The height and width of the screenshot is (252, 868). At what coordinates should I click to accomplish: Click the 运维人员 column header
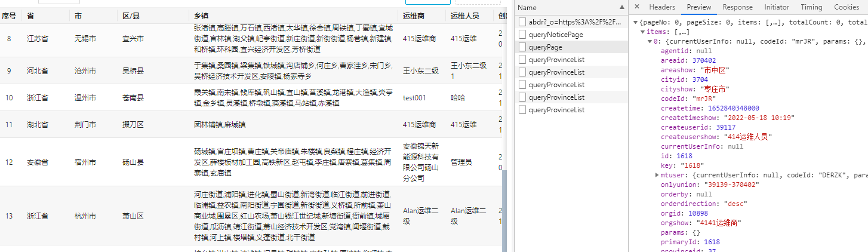(466, 16)
